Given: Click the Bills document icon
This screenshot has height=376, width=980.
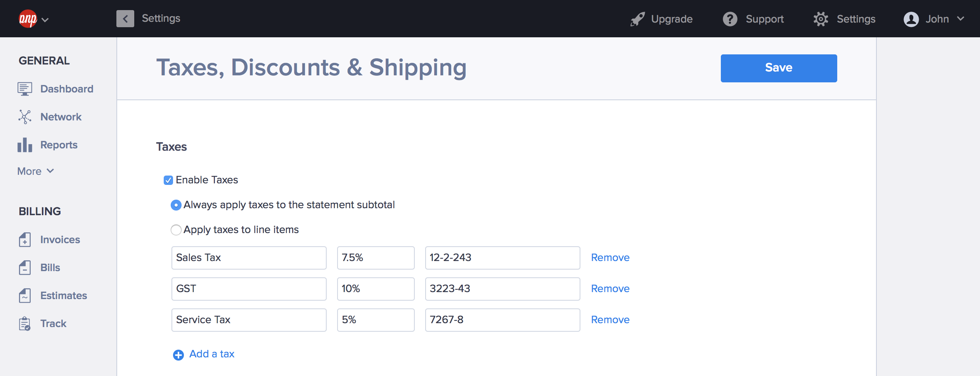Looking at the screenshot, I should pyautogui.click(x=24, y=268).
